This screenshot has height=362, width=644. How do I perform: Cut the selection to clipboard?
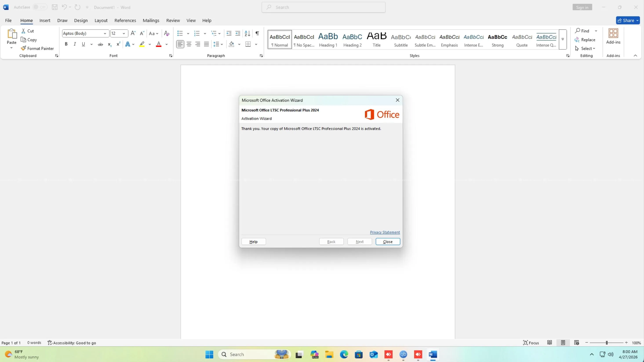pos(27,31)
